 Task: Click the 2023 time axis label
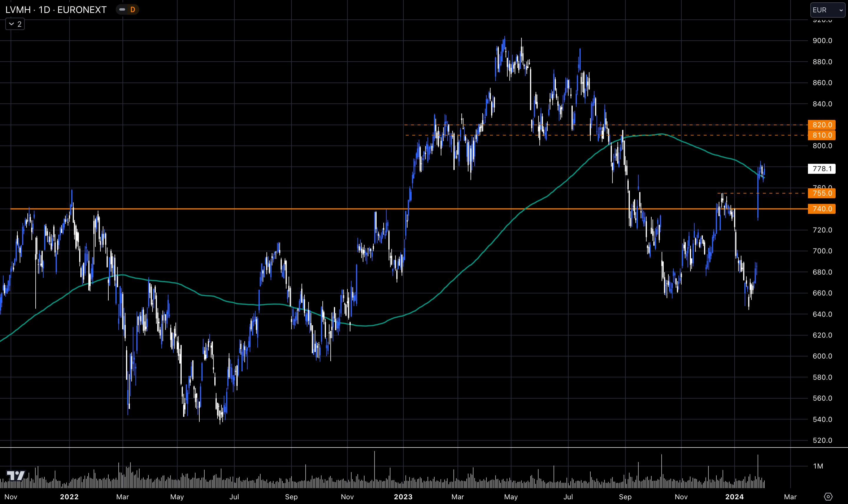(x=403, y=497)
